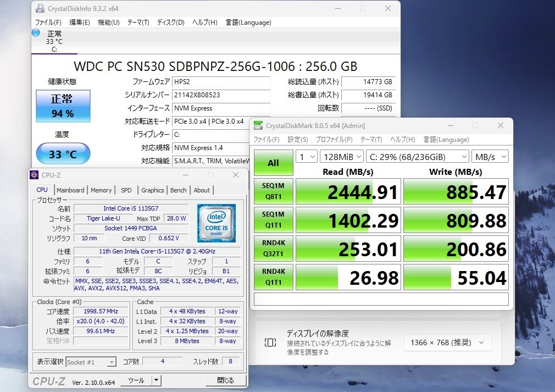Open ヘルプ(H) menu in CrystalDiskMark
This screenshot has width=555, height=392.
403,140
